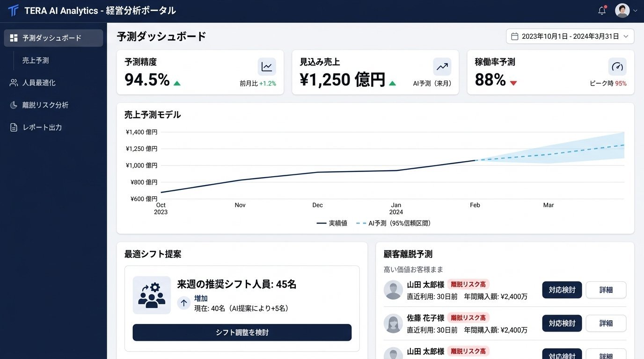This screenshot has width=644, height=359.
Task: Click the line chart icon on 予測精度 card
Action: [266, 66]
